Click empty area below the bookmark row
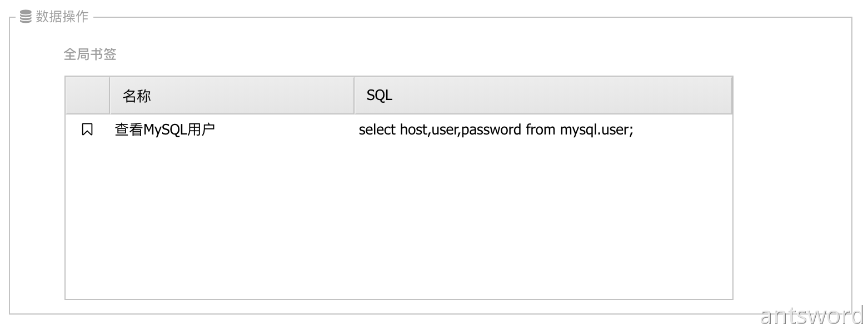The width and height of the screenshot is (868, 329). pyautogui.click(x=398, y=222)
